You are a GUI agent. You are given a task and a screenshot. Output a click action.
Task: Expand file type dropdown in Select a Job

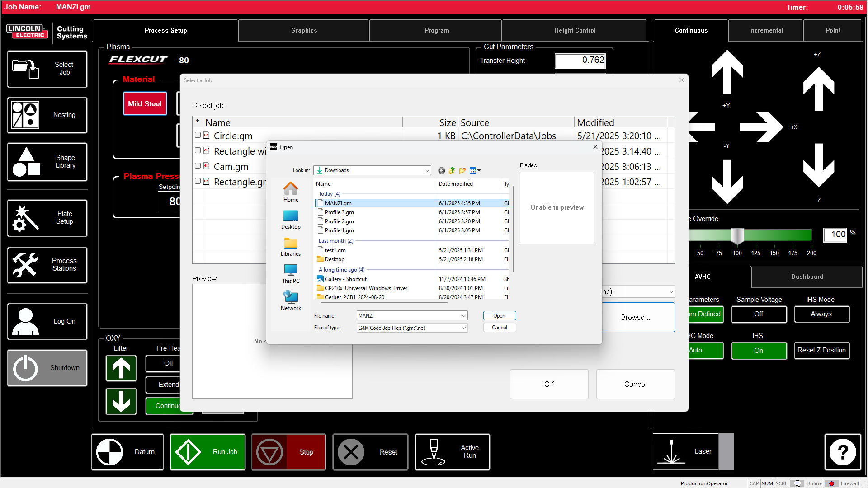click(671, 292)
